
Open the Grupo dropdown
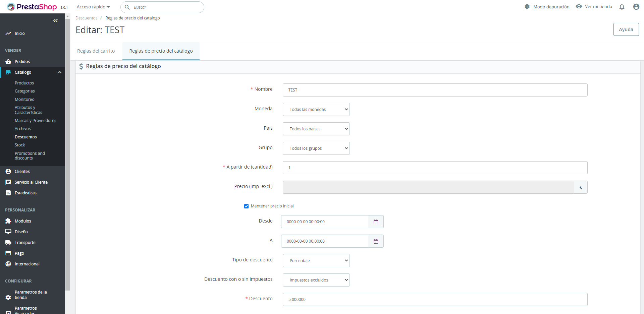316,148
